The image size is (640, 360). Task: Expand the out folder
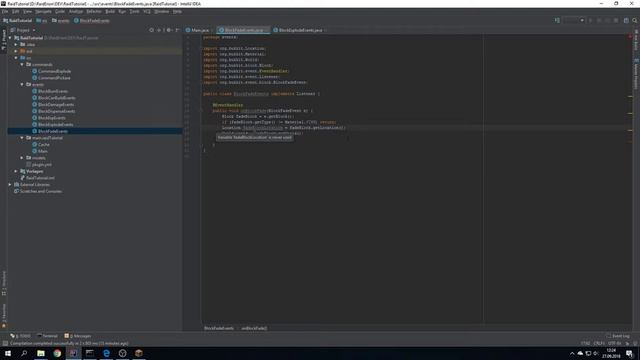pos(16,51)
